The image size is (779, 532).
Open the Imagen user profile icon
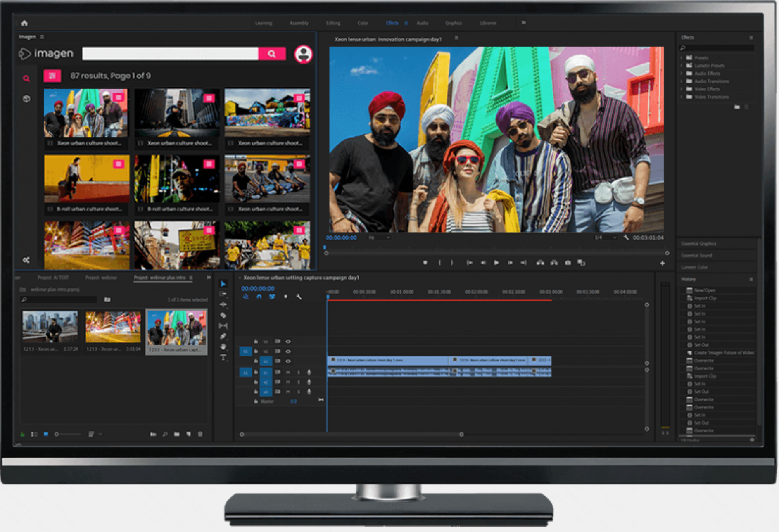point(303,54)
